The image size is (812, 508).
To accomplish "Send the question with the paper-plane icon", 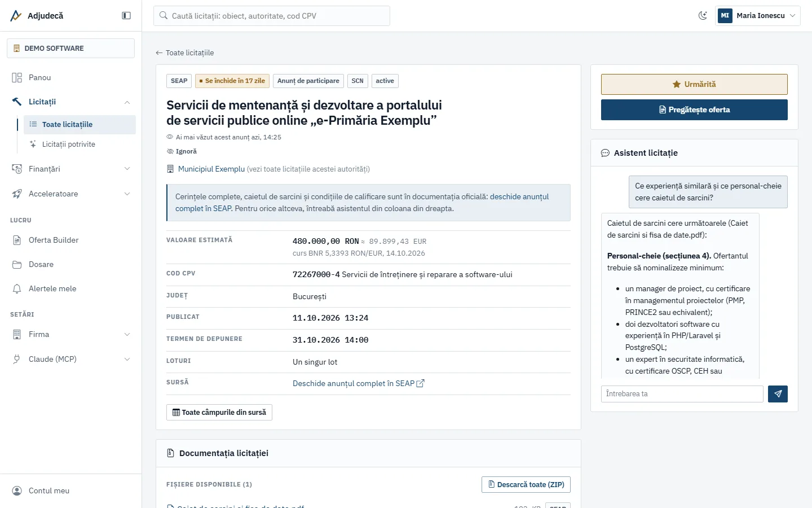I will [778, 394].
